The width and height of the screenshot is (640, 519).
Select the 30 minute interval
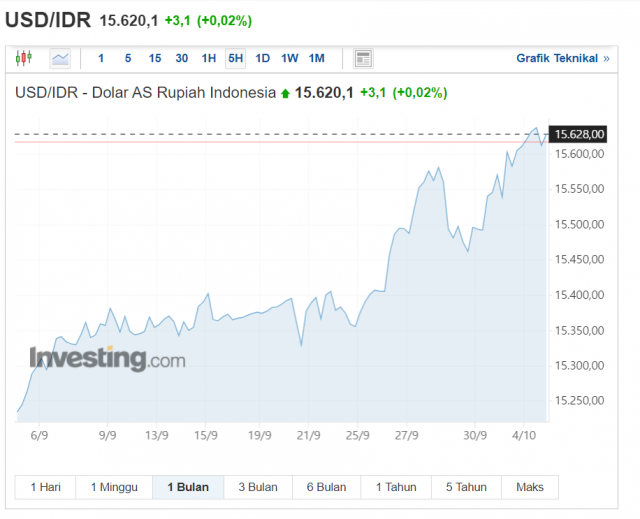pos(181,59)
